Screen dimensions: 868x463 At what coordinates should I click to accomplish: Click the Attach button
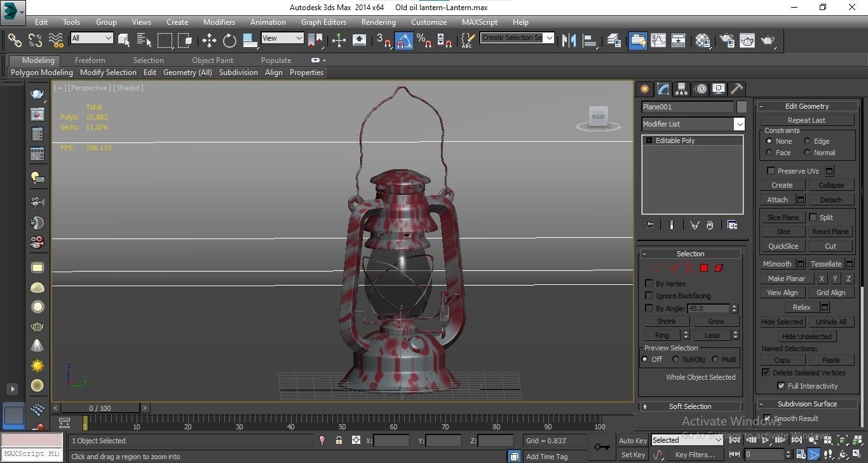coord(777,200)
